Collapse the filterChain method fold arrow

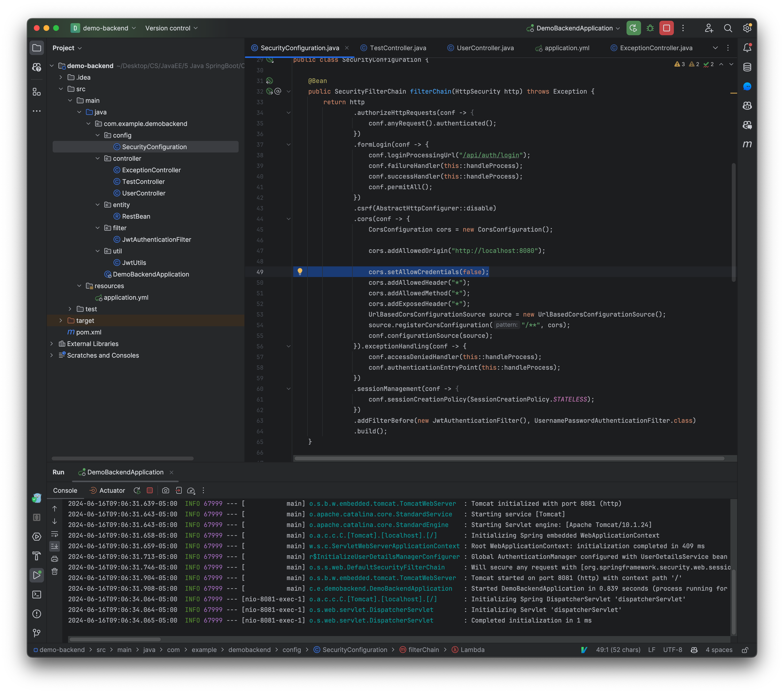coord(289,91)
